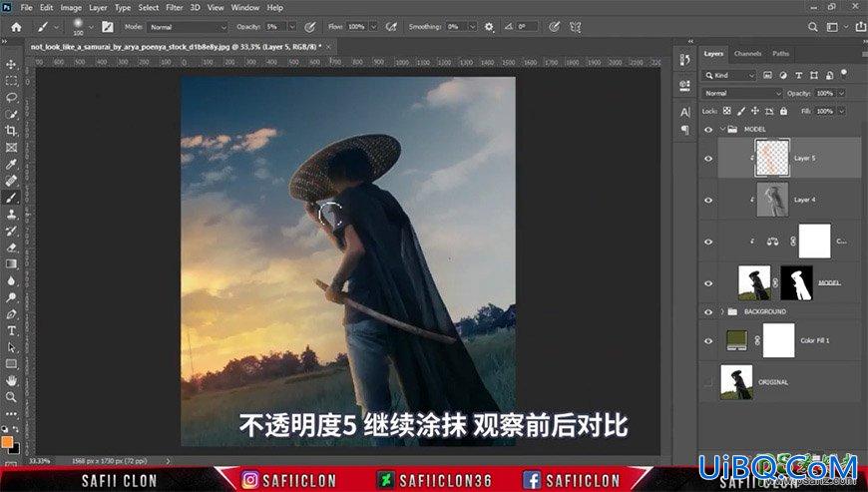Open the Smoothing dropdown arrow

tap(472, 27)
